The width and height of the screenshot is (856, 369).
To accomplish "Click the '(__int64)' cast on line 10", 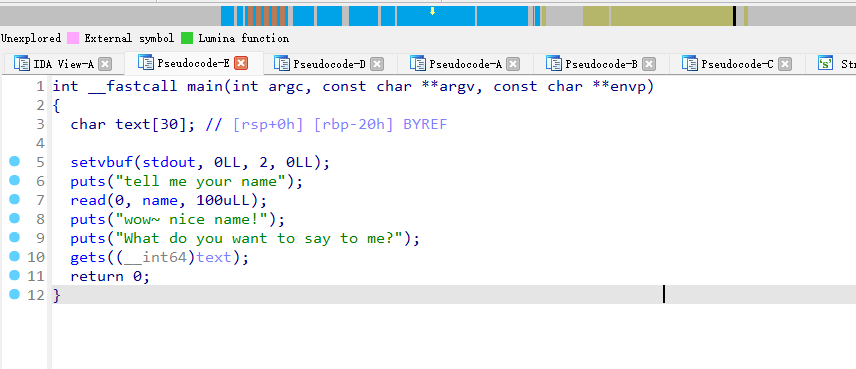I will [156, 257].
